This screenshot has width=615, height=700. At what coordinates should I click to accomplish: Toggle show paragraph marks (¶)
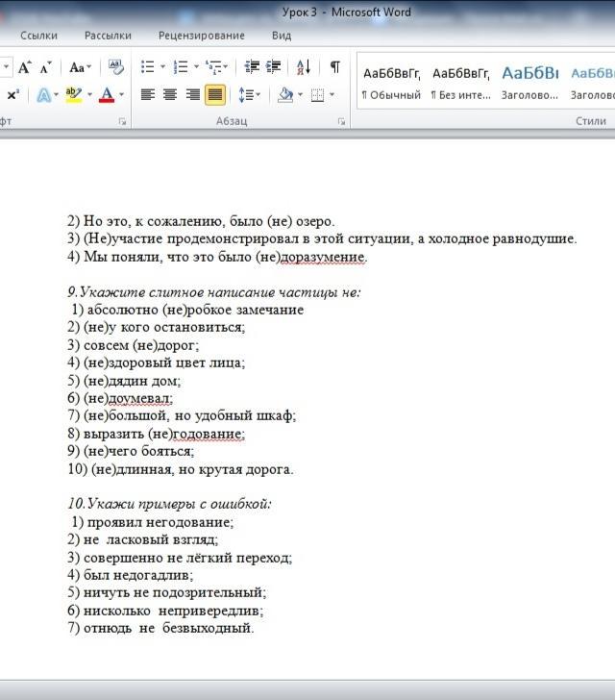click(x=334, y=67)
